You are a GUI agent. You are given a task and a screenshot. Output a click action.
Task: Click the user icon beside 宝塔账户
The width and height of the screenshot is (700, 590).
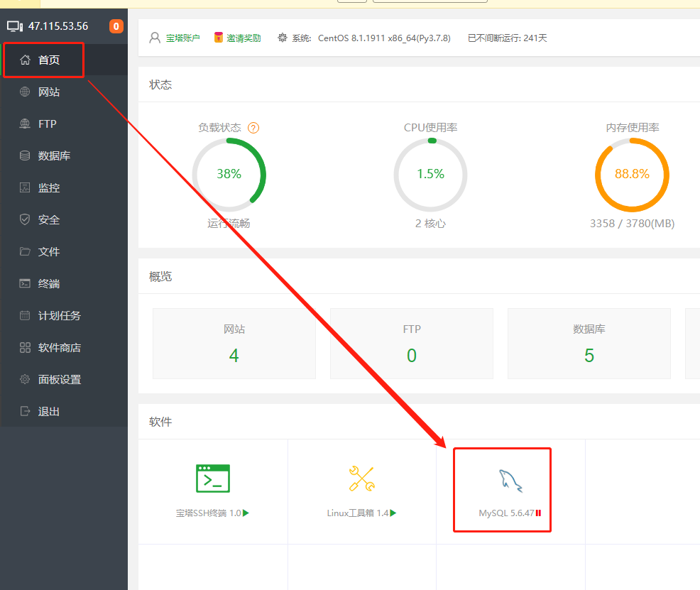155,38
